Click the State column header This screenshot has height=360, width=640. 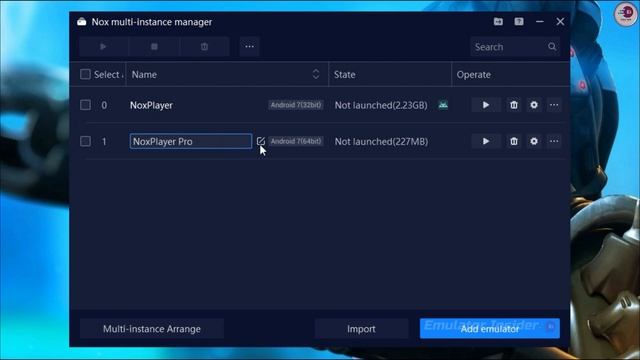coord(344,75)
